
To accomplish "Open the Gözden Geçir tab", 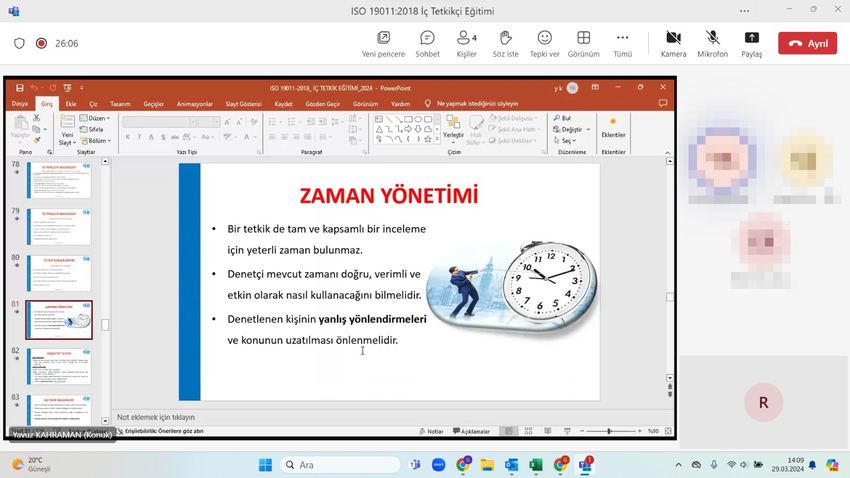I will [x=323, y=104].
